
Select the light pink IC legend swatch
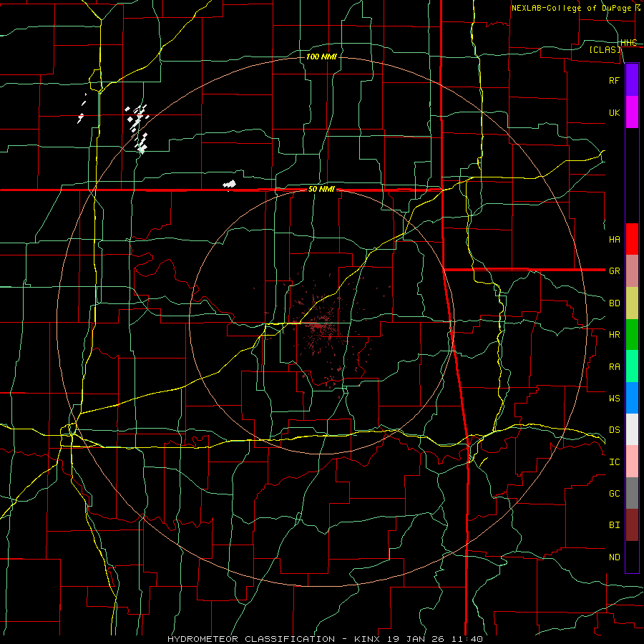tap(632, 462)
